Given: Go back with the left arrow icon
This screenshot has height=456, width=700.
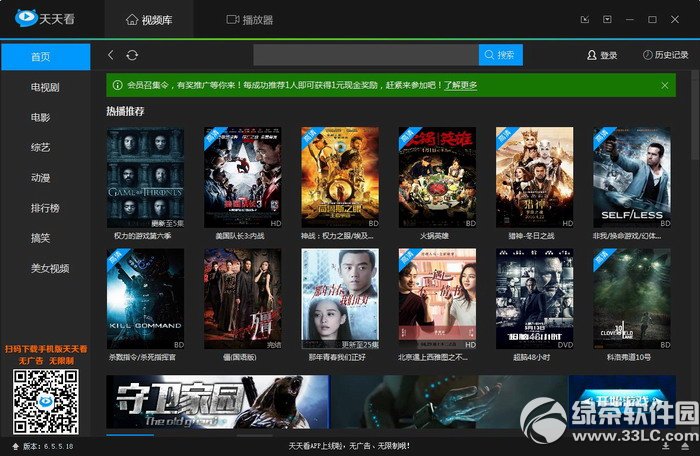Looking at the screenshot, I should [x=111, y=55].
